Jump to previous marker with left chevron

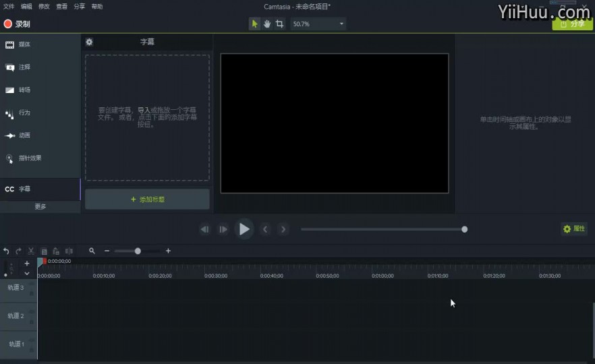[265, 229]
